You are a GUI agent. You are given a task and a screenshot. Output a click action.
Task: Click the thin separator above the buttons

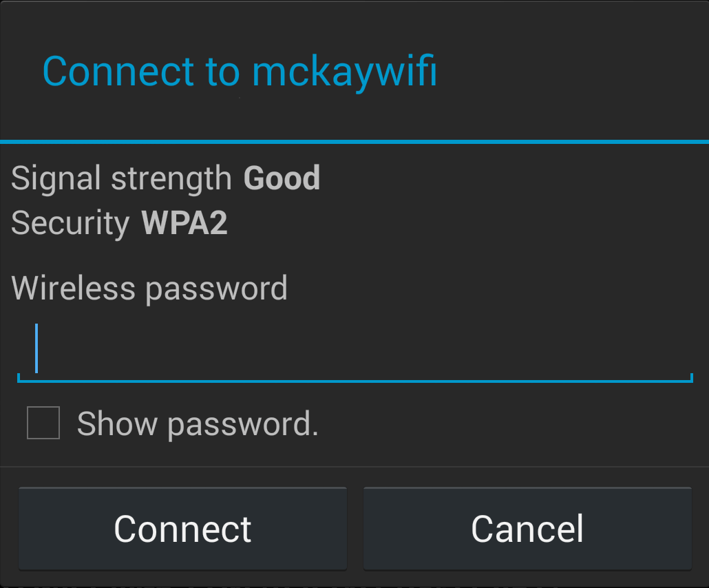point(354,466)
